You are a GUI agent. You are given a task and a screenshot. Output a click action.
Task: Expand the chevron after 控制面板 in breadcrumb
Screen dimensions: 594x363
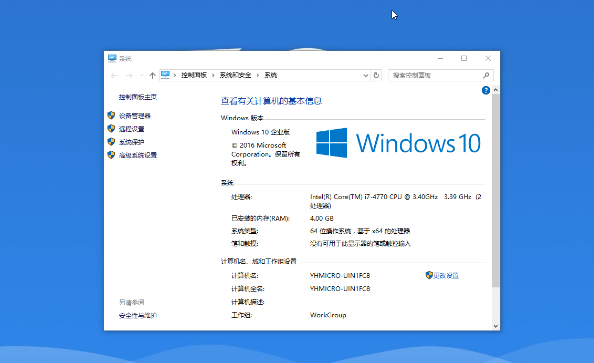(213, 75)
